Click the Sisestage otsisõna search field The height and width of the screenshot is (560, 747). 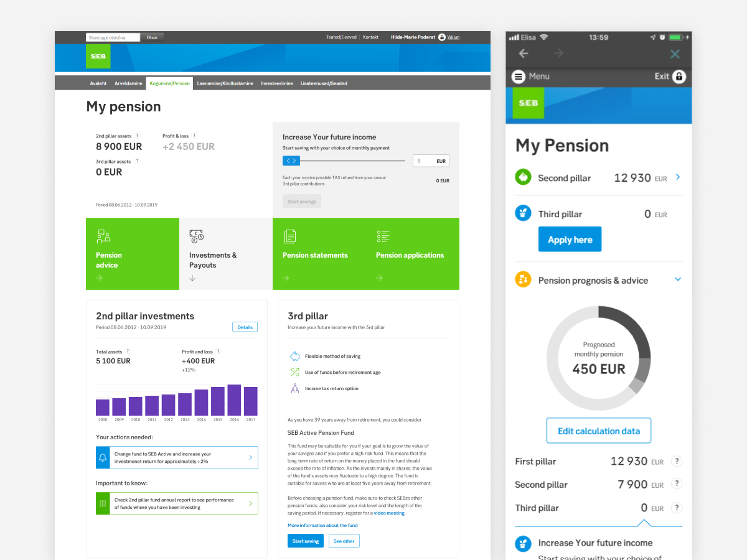pyautogui.click(x=113, y=37)
